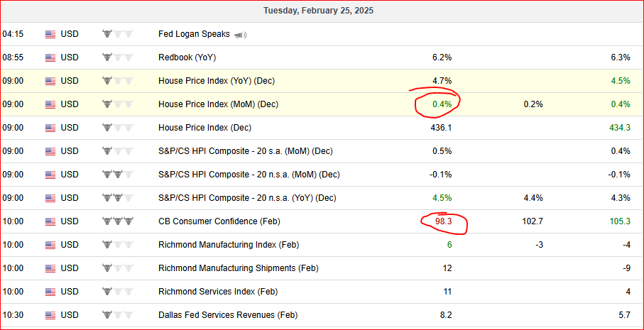Open the Fed Logan Speaks event
The height and width of the screenshot is (330, 644).
(x=194, y=34)
